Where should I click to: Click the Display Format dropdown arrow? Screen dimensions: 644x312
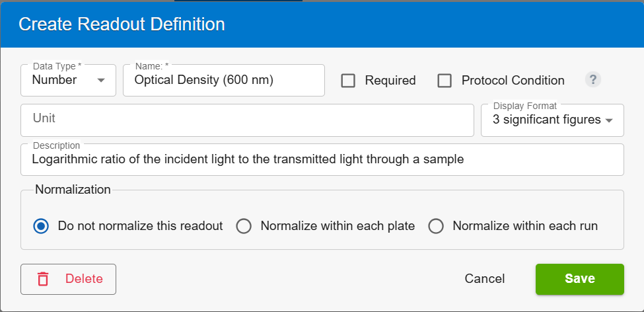[x=610, y=120]
